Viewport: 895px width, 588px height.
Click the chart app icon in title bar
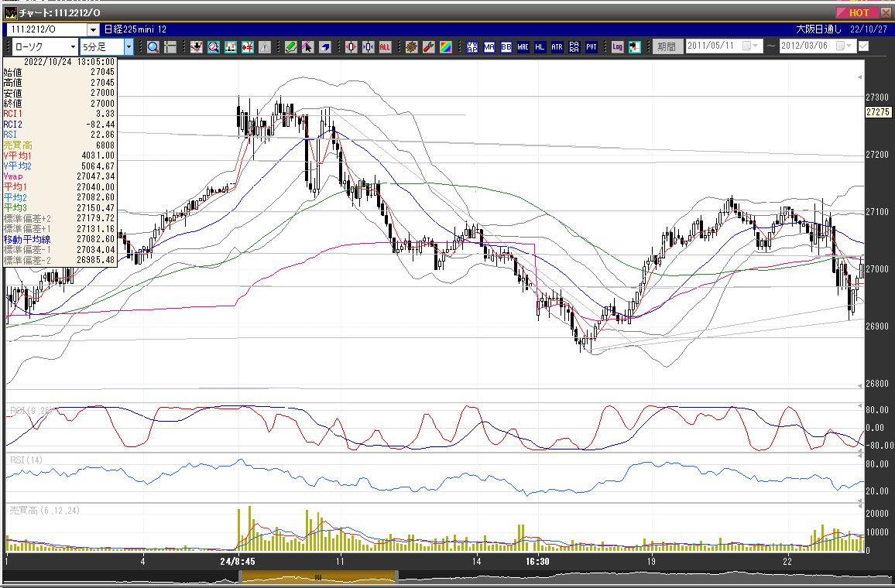pos(10,12)
